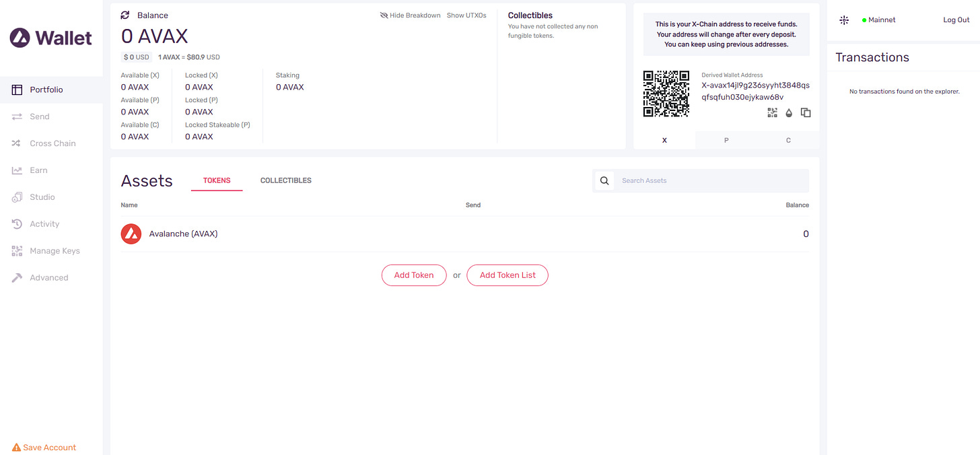Click the faucet droplet icon under the address

(789, 112)
